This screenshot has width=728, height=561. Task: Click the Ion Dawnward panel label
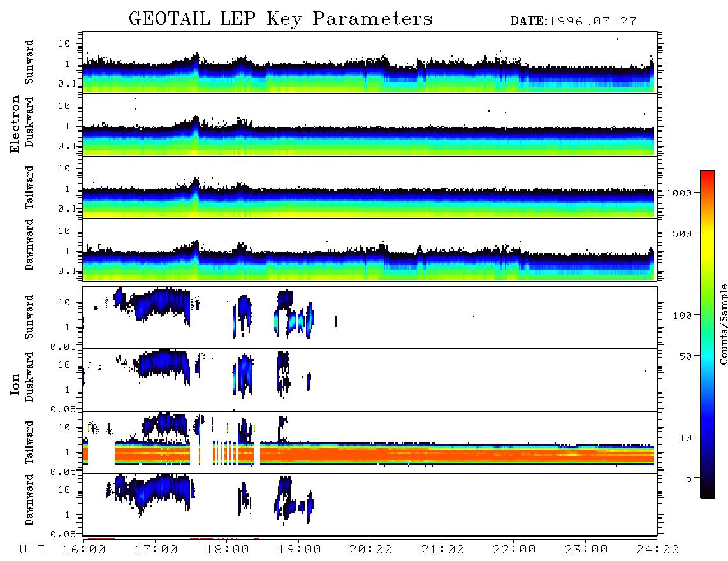point(29,500)
